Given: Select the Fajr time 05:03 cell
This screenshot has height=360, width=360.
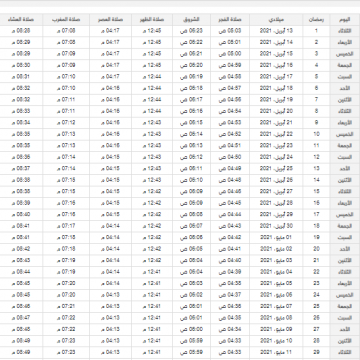Looking at the screenshot, I should coord(230,31).
